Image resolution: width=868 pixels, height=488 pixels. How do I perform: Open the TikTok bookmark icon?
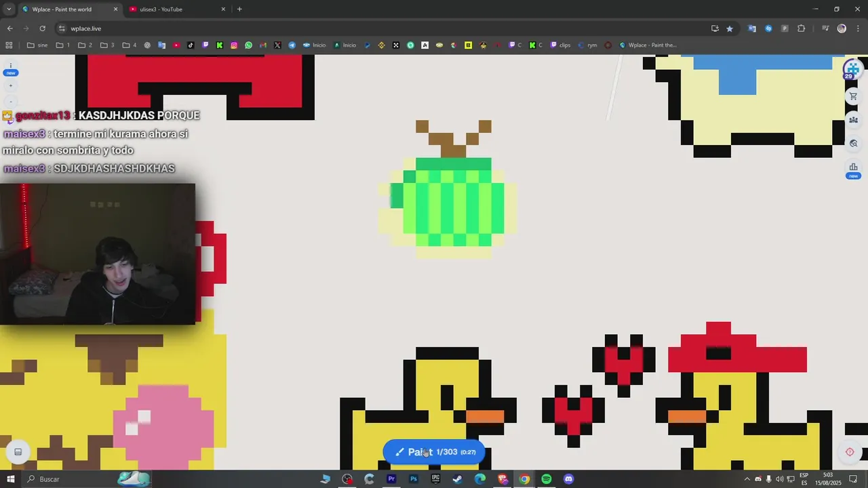[191, 45]
